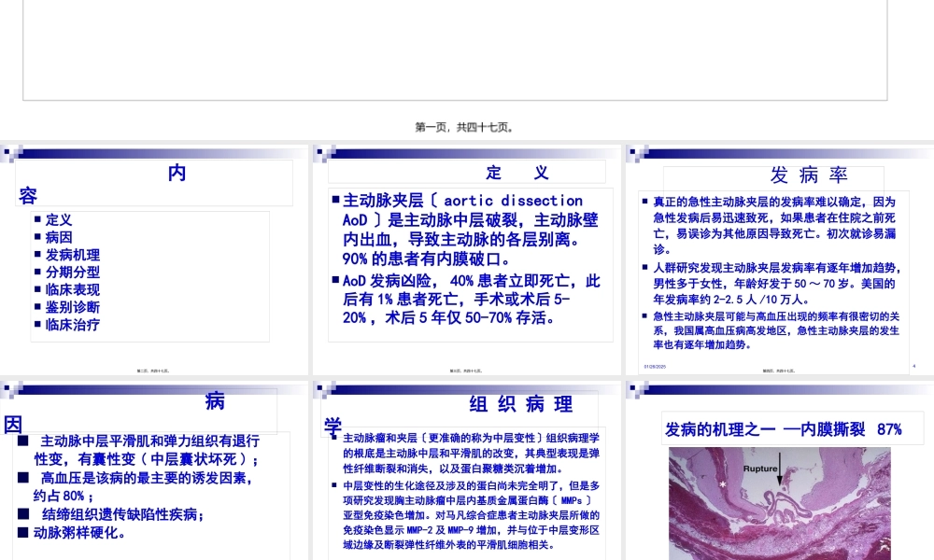Viewport: 934px width, 560px height.
Task: Click the bullet marker beside 临床治疗
Action: [x=39, y=325]
